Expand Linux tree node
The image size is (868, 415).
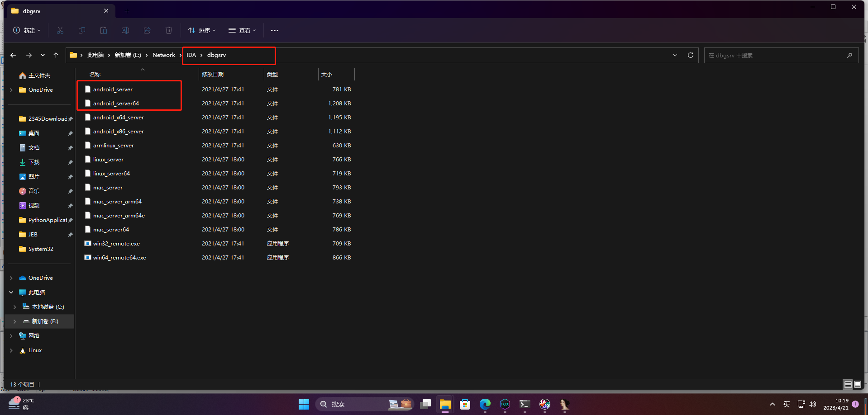click(11, 350)
